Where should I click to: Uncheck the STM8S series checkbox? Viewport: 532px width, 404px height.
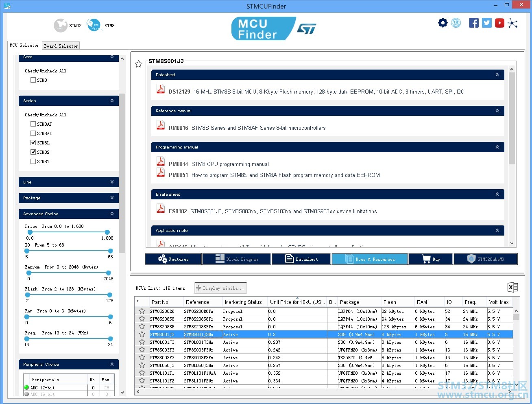(33, 152)
